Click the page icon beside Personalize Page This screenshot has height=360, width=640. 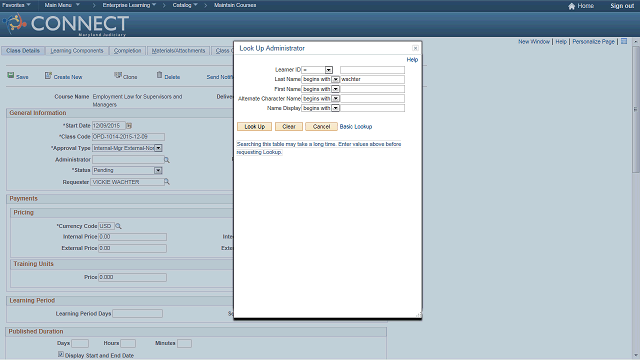pyautogui.click(x=624, y=42)
